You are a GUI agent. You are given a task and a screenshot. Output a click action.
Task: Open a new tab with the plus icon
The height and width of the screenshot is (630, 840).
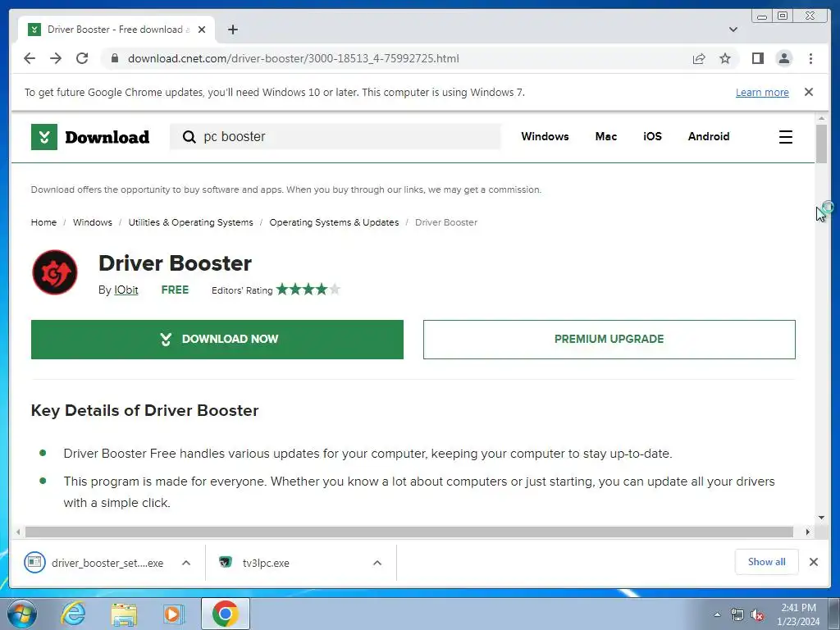coord(232,30)
